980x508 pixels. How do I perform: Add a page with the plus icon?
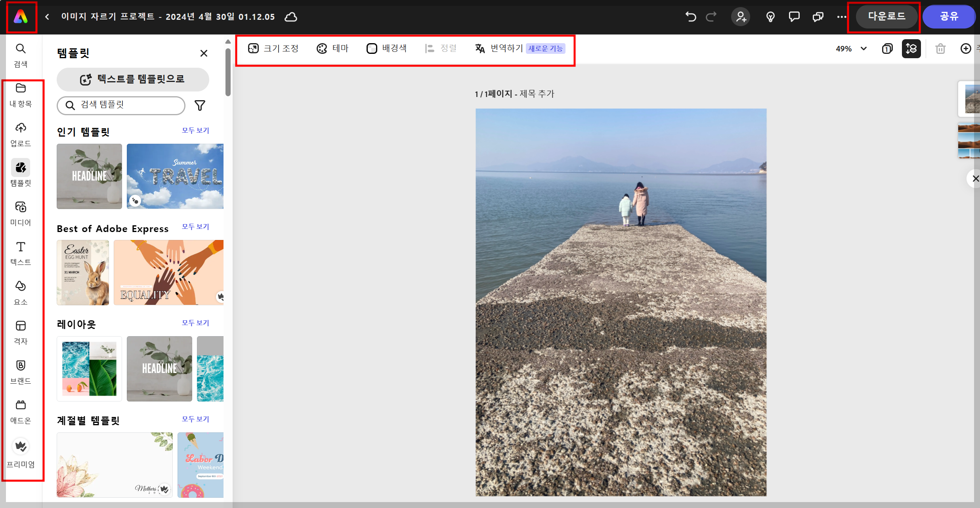966,49
